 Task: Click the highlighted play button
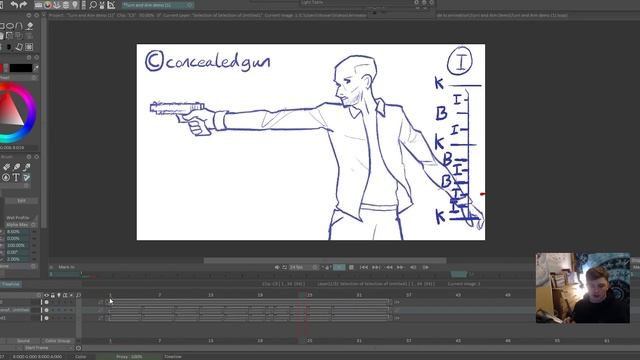point(339,267)
